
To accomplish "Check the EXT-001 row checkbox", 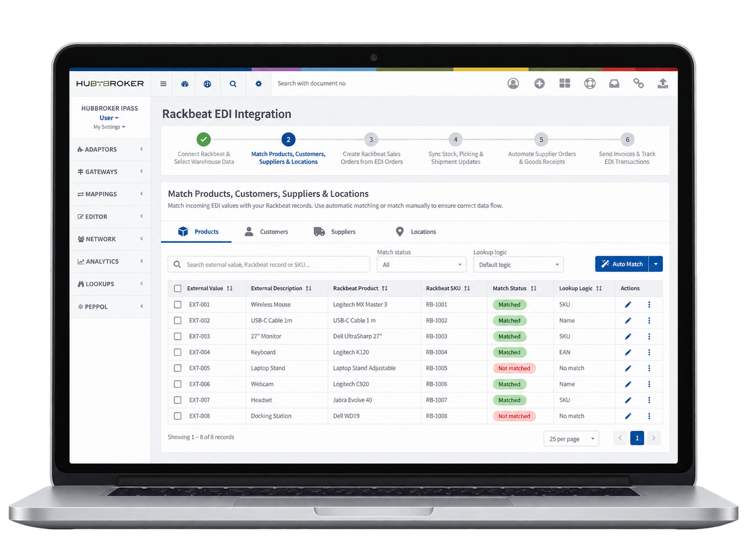I will tap(178, 305).
